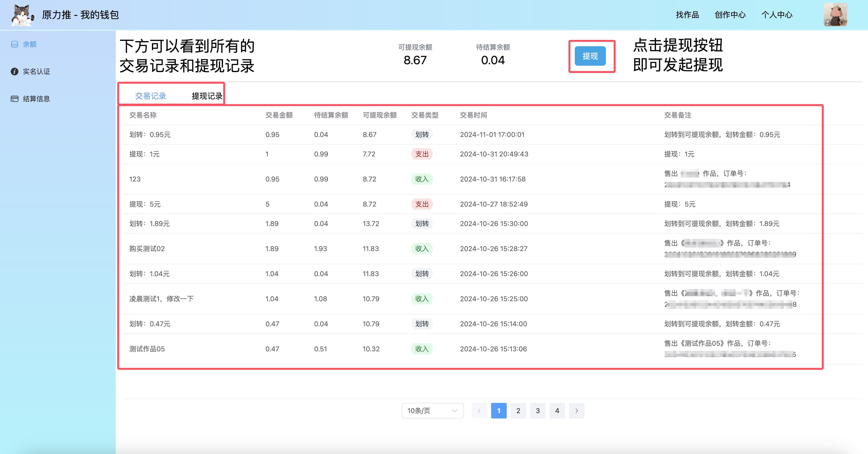Image resolution: width=868 pixels, height=454 pixels.
Task: Click the row name 划转：1.04元
Action: (150, 273)
